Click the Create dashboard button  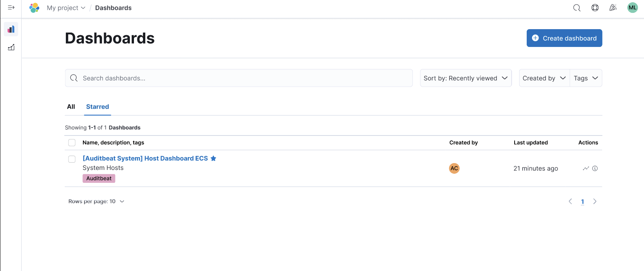564,38
